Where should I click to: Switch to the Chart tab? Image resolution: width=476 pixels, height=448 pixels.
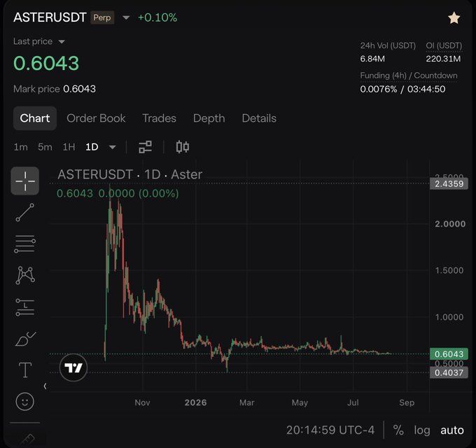click(x=35, y=118)
